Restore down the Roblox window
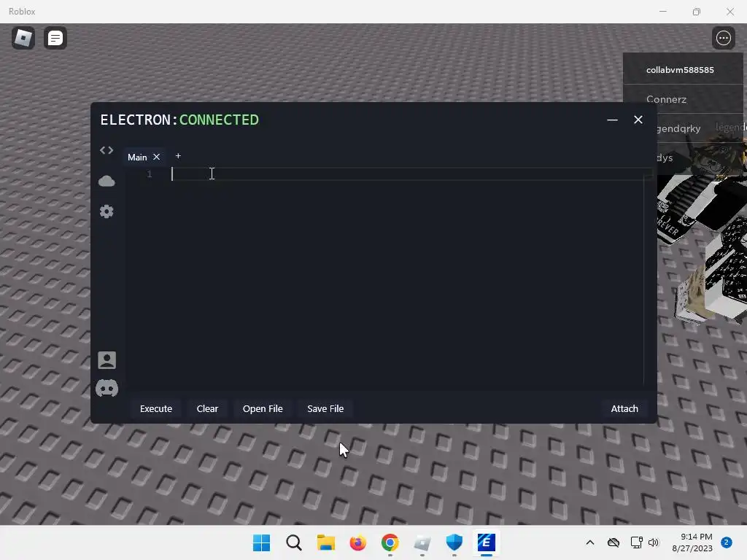The height and width of the screenshot is (560, 747). (697, 12)
